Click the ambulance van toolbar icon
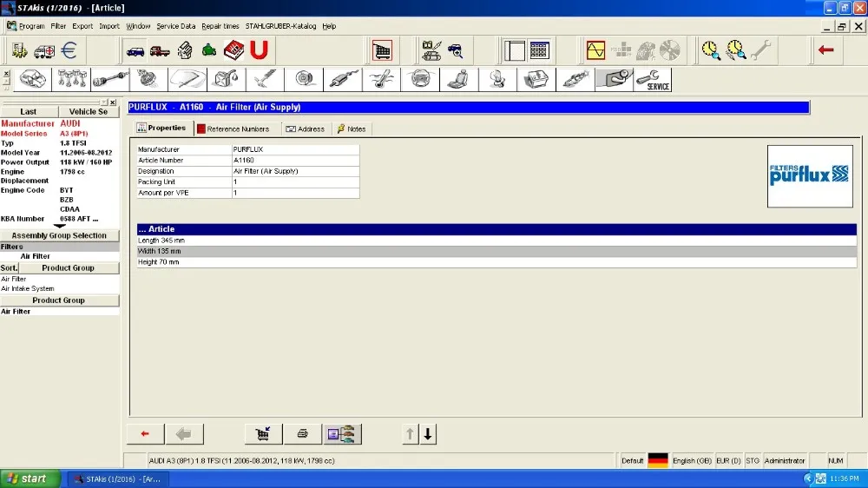 [43, 51]
